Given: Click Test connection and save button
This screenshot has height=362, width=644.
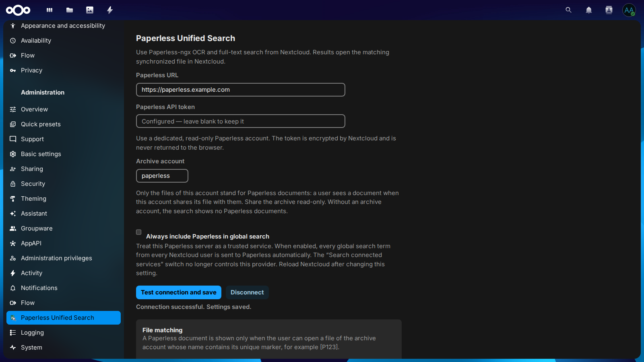Looking at the screenshot, I should point(179,292).
